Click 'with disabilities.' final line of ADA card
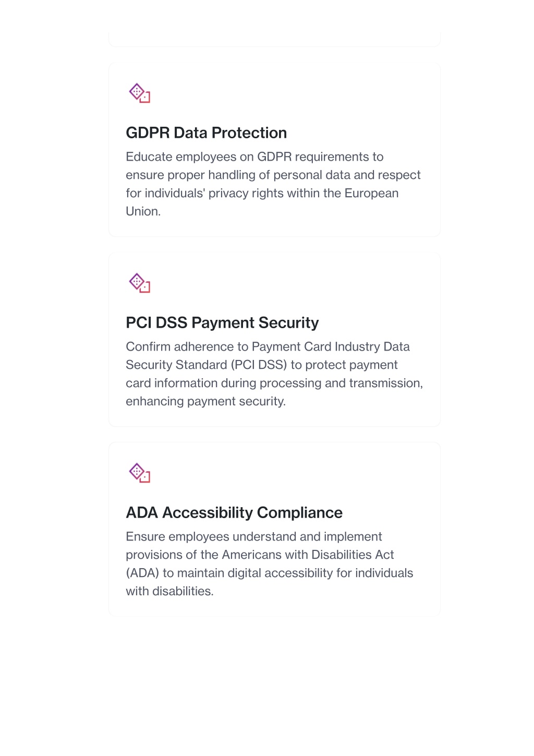The image size is (534, 756). [x=170, y=591]
